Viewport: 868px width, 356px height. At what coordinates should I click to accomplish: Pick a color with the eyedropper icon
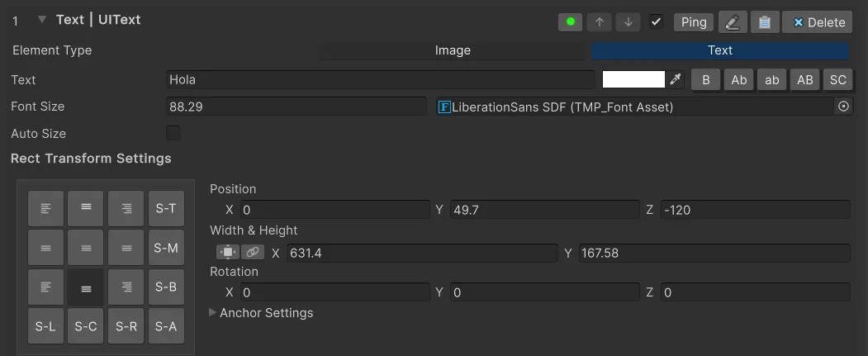(676, 79)
